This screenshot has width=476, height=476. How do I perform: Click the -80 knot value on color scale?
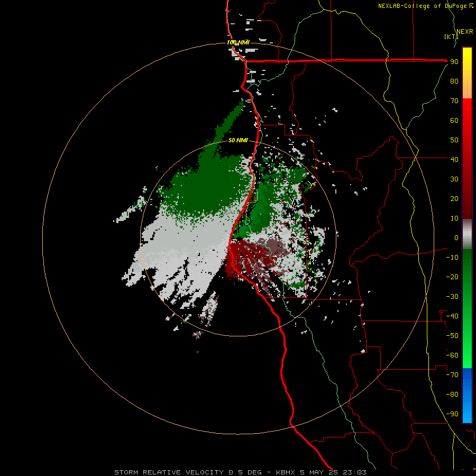point(452,395)
